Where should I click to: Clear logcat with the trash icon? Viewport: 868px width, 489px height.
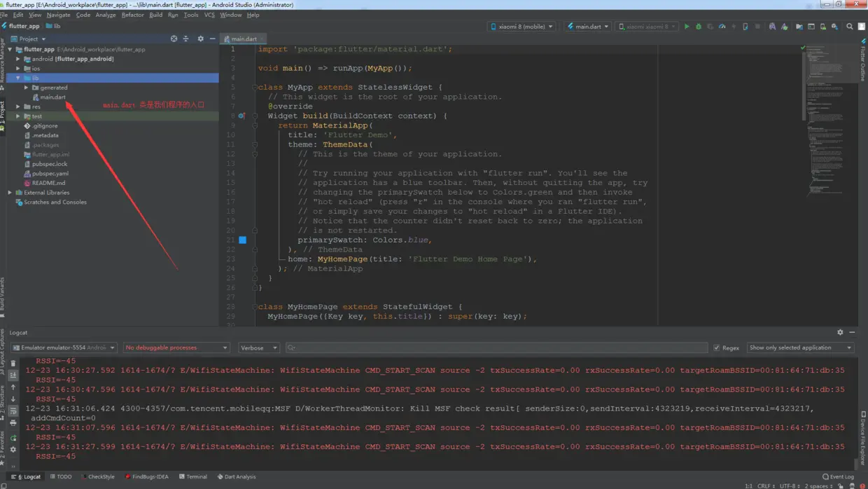pyautogui.click(x=13, y=364)
